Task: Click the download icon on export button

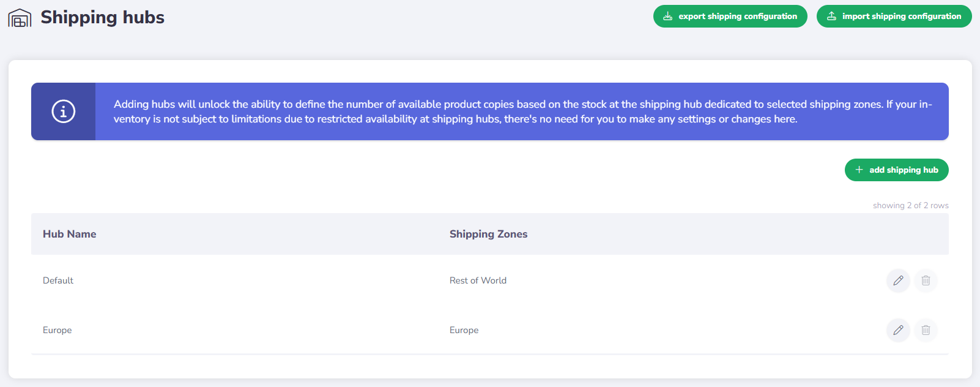Action: pyautogui.click(x=668, y=17)
